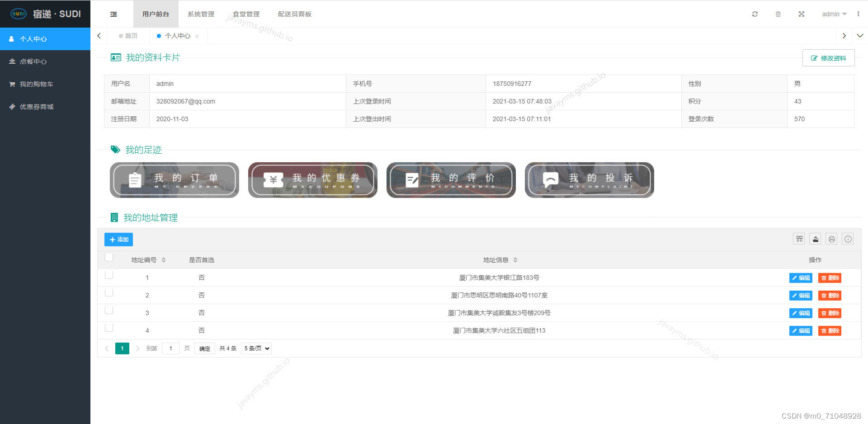Screen dimensions: 868x424
Task: Focus the jump-to-page input field
Action: coord(170,349)
